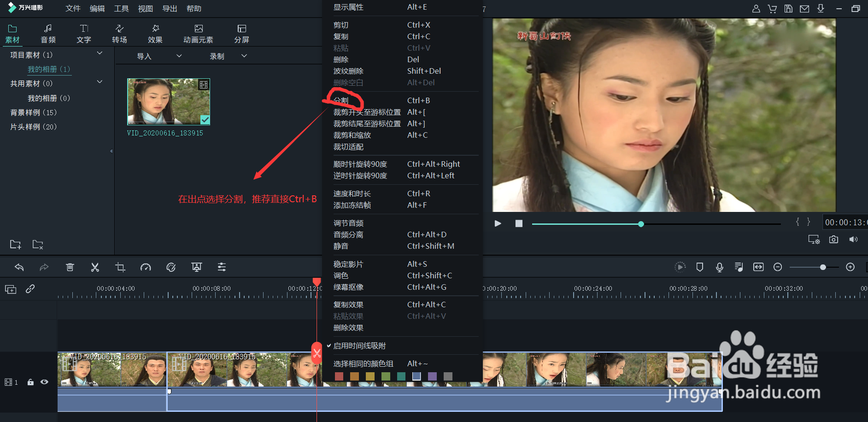The height and width of the screenshot is (422, 868).
Task: Click the volume speaker icon under preview
Action: pos(853,240)
